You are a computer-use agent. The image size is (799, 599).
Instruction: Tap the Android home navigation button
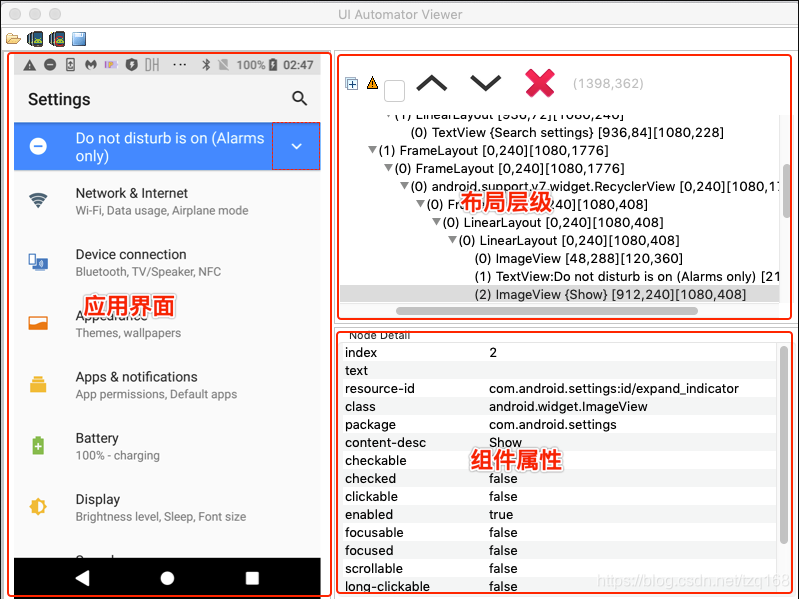[x=167, y=578]
